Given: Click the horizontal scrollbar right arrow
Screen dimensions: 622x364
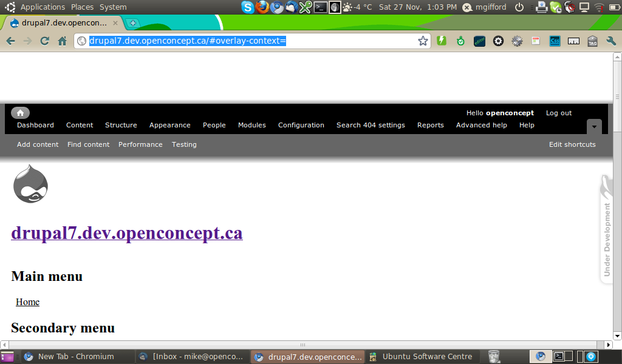Looking at the screenshot, I should pos(609,345).
